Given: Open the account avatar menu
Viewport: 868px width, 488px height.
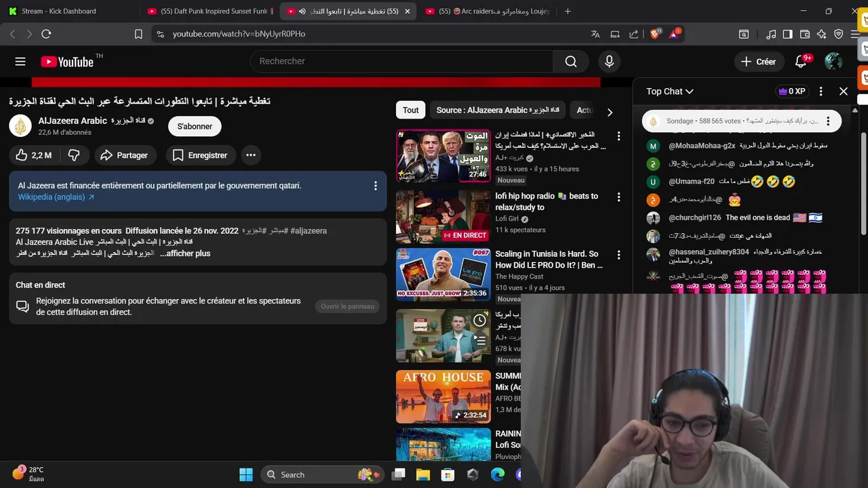Looking at the screenshot, I should point(833,62).
